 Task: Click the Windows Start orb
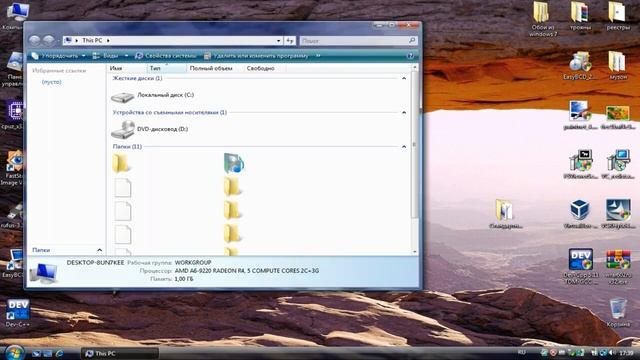pos(15,352)
